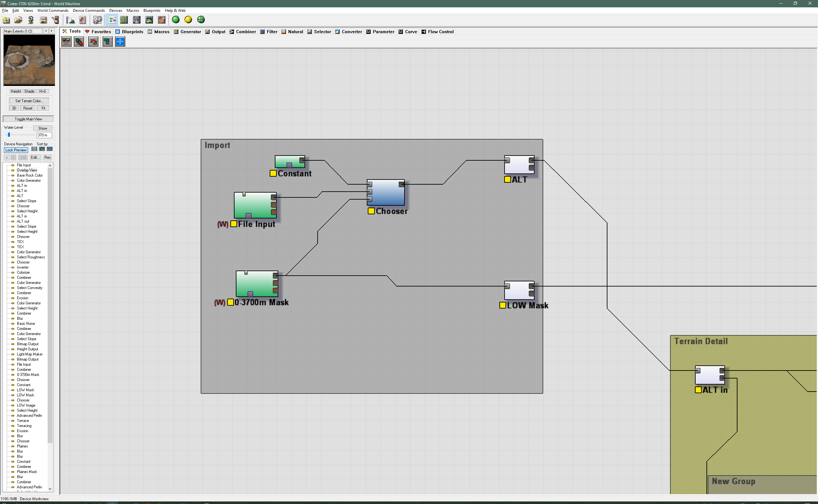
Task: Open the Main Extents selector field
Action: pos(23,31)
